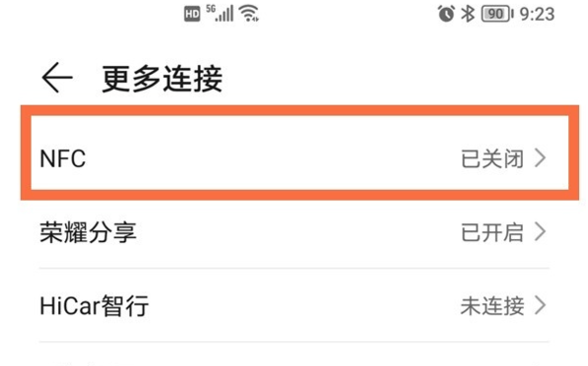Image resolution: width=588 pixels, height=366 pixels.
Task: Tap the HiCar智行 未连接 status text
Action: tap(492, 306)
